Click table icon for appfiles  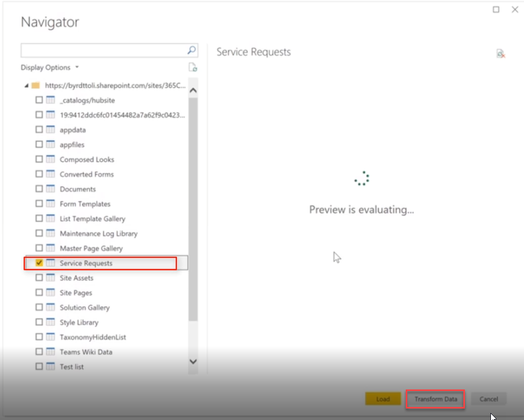pos(51,144)
